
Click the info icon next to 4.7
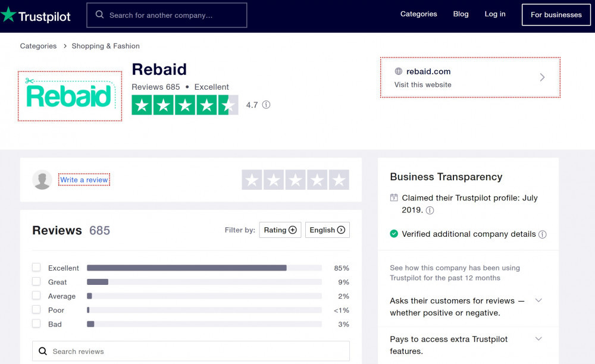pos(267,105)
